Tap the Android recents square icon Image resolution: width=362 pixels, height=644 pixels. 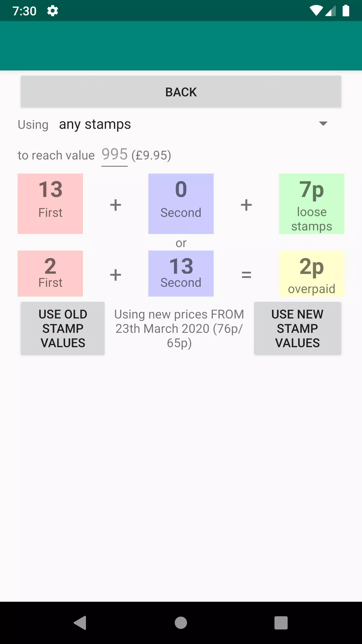281,623
